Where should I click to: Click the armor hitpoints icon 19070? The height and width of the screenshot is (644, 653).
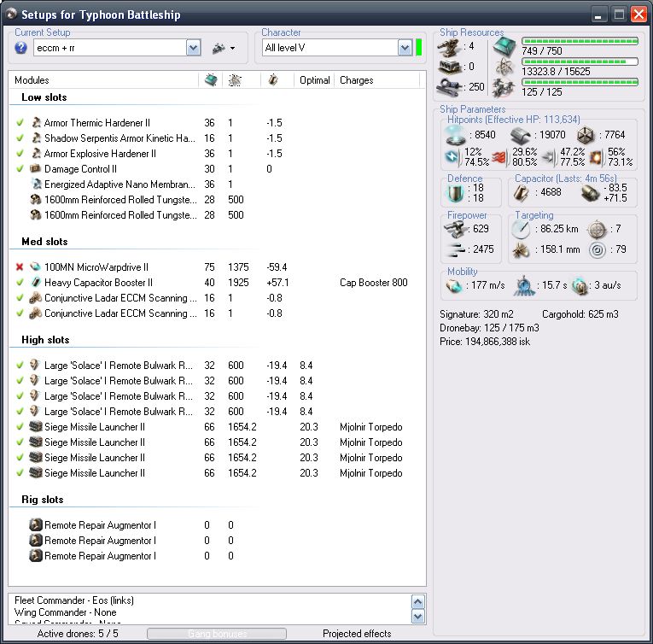pyautogui.click(x=521, y=135)
